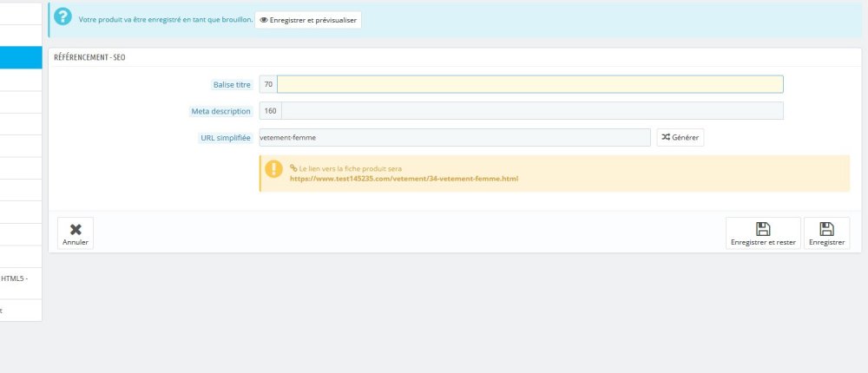Focus the Balise titre input field
868x373 pixels.
click(529, 84)
